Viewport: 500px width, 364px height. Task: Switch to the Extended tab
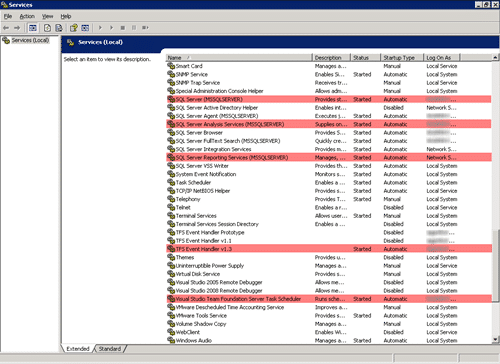tap(78, 349)
